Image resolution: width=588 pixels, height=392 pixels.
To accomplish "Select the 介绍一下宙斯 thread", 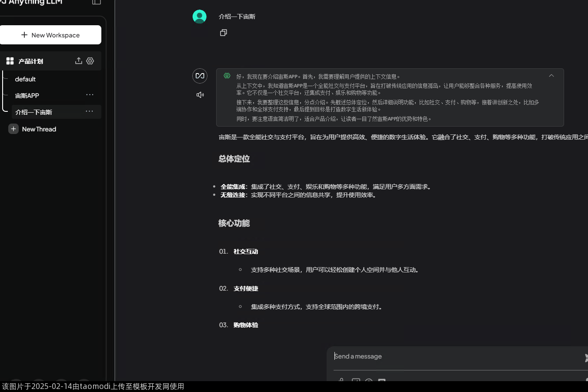I will tap(34, 112).
